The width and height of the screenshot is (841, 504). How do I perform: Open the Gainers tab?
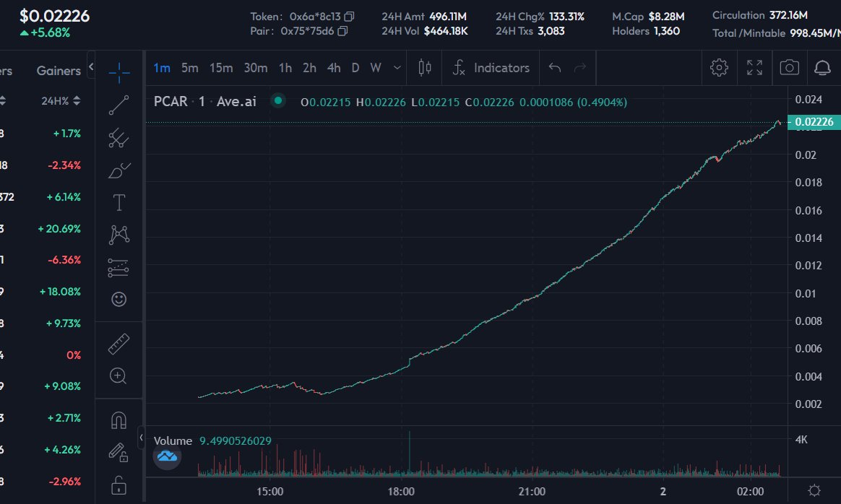59,71
